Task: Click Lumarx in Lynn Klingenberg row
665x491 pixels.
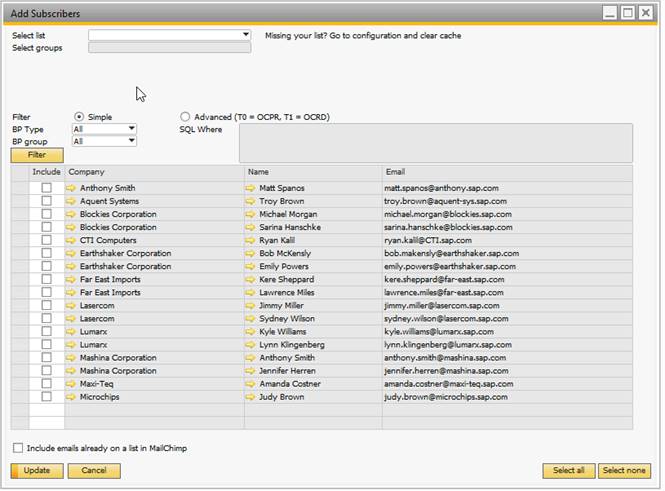Action: tap(93, 345)
